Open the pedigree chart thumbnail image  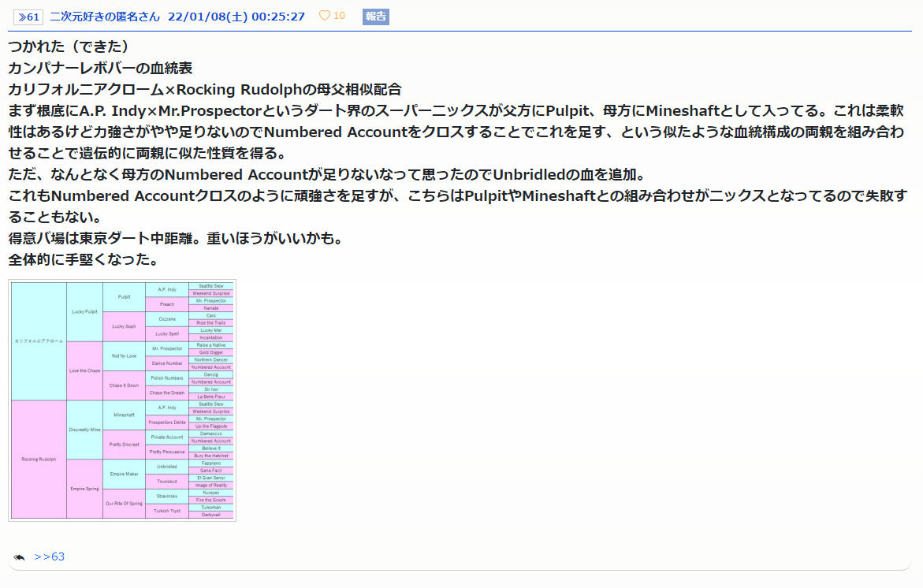122,400
